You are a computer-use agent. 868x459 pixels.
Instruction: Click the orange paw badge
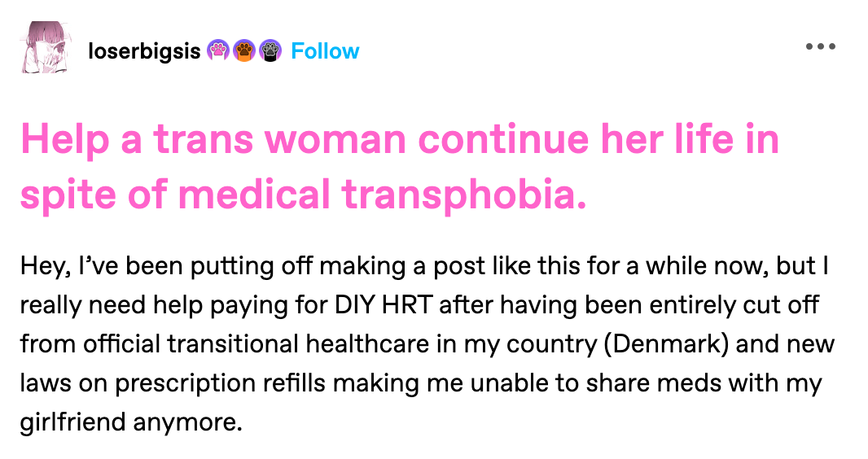tap(244, 51)
